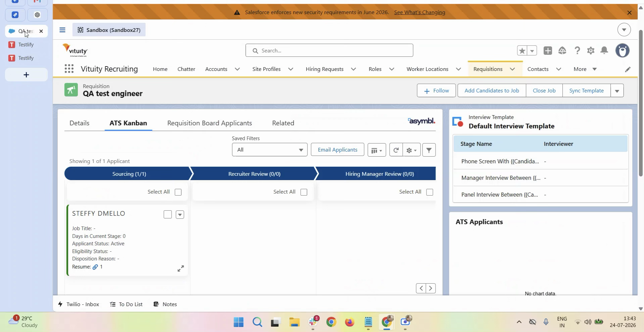Open the resume attachment link icon
This screenshot has height=332, width=644.
click(95, 267)
